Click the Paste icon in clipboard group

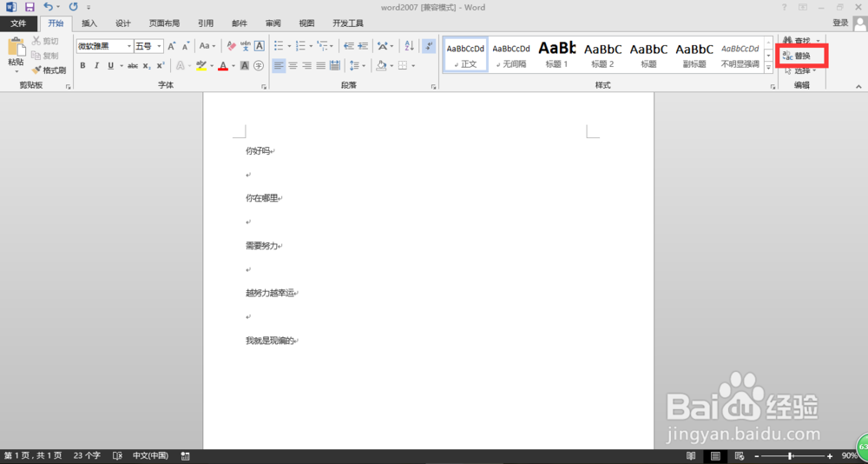[16, 49]
